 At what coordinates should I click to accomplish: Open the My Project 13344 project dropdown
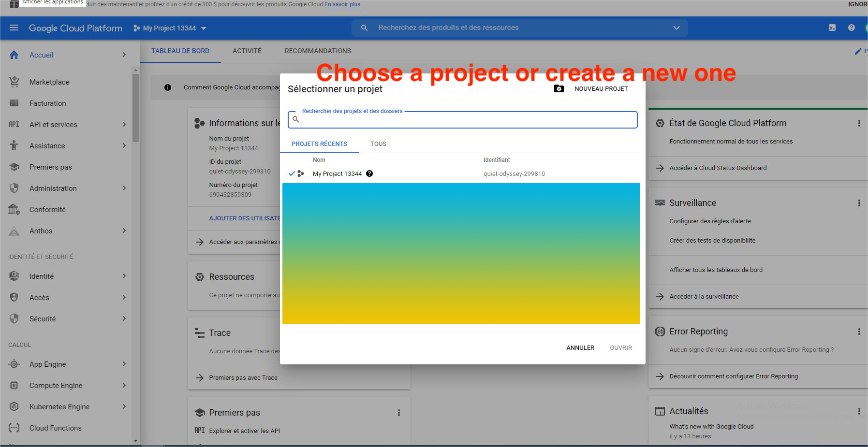coord(170,28)
